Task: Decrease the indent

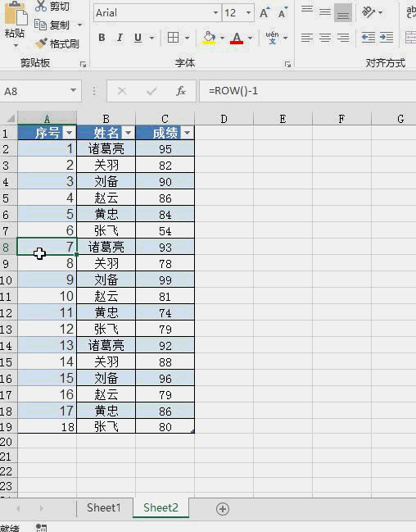Action: click(x=369, y=38)
